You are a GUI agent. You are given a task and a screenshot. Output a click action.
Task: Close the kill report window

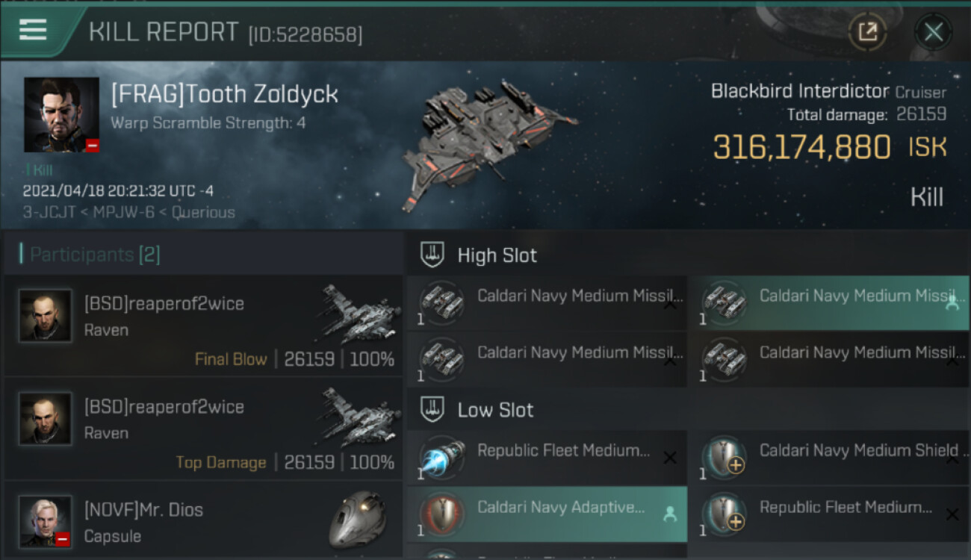(933, 32)
